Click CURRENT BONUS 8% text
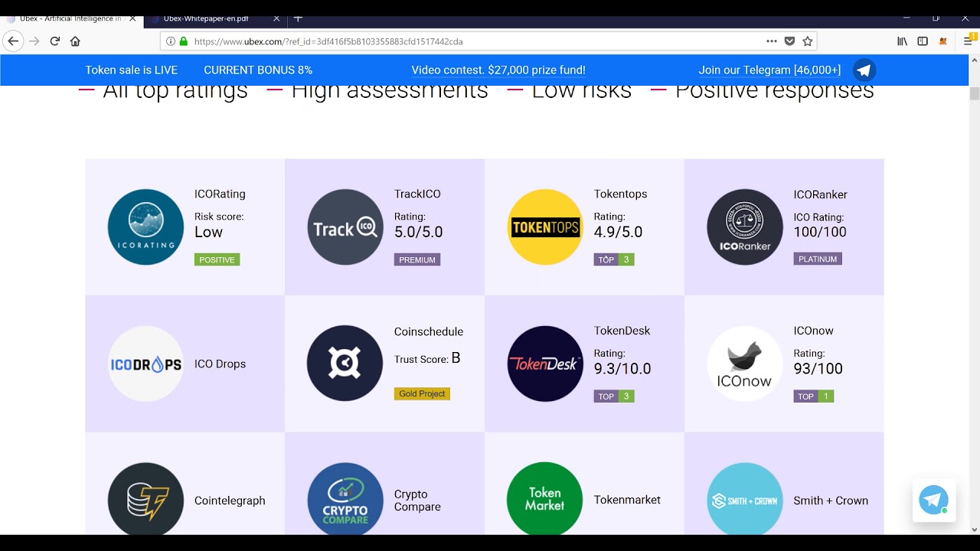 pyautogui.click(x=258, y=70)
